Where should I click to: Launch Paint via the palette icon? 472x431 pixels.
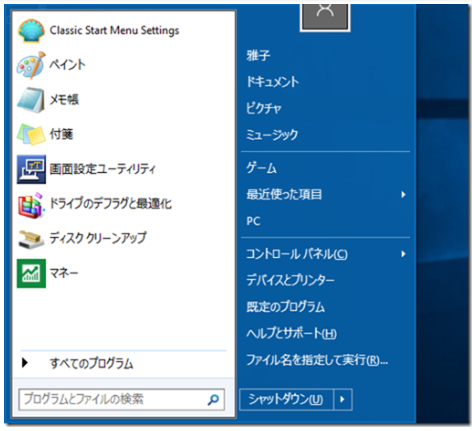click(31, 65)
